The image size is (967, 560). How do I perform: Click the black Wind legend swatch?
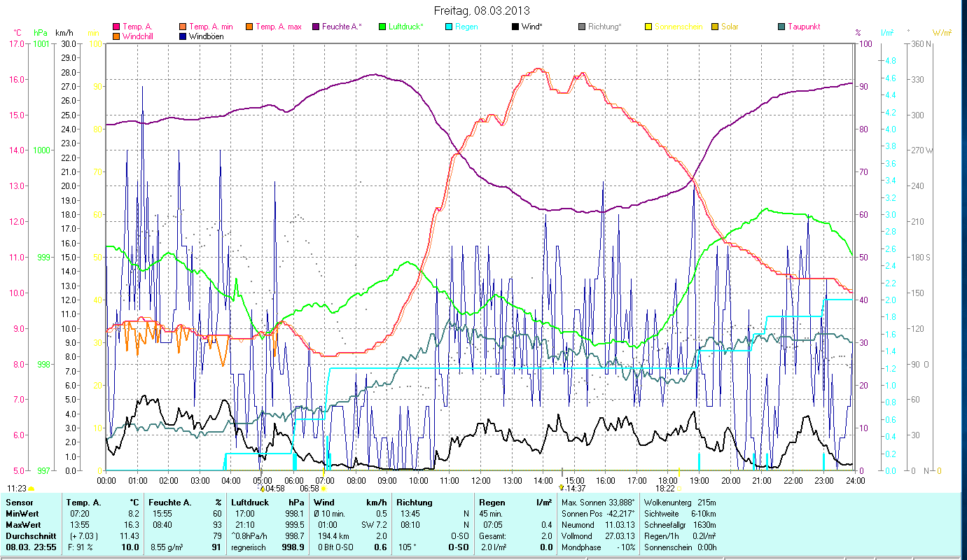coord(515,27)
